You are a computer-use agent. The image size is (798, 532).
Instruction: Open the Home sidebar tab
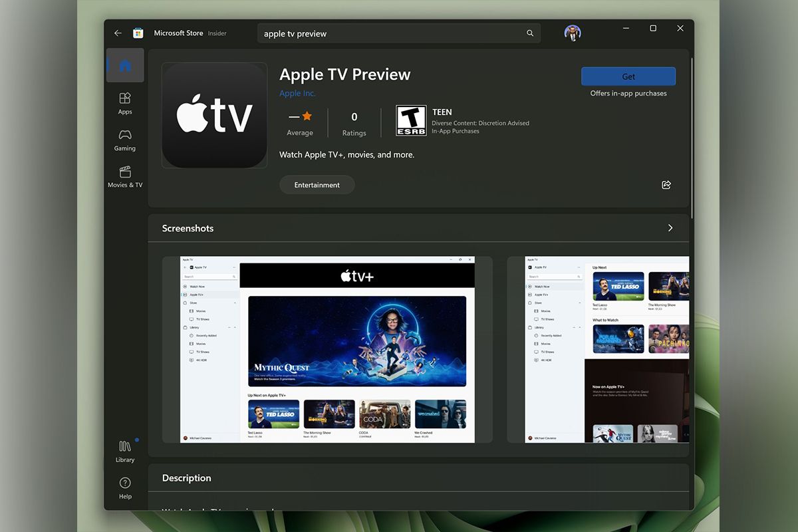click(125, 65)
